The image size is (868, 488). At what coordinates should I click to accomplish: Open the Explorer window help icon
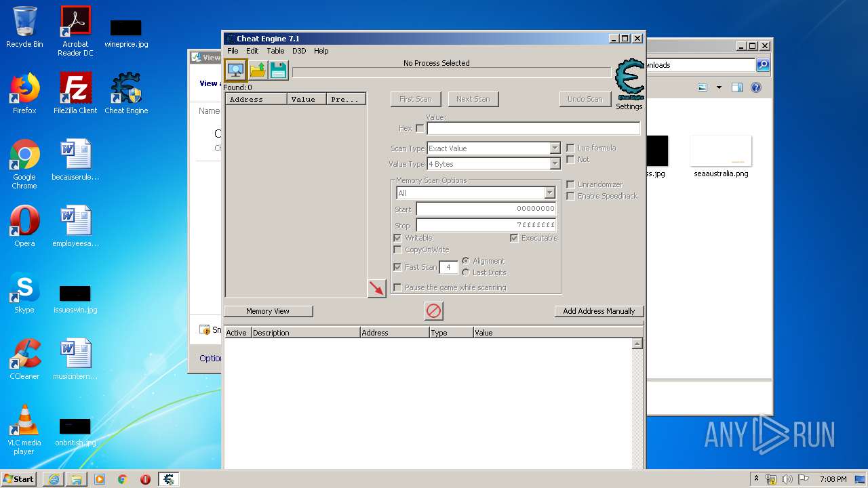click(756, 87)
